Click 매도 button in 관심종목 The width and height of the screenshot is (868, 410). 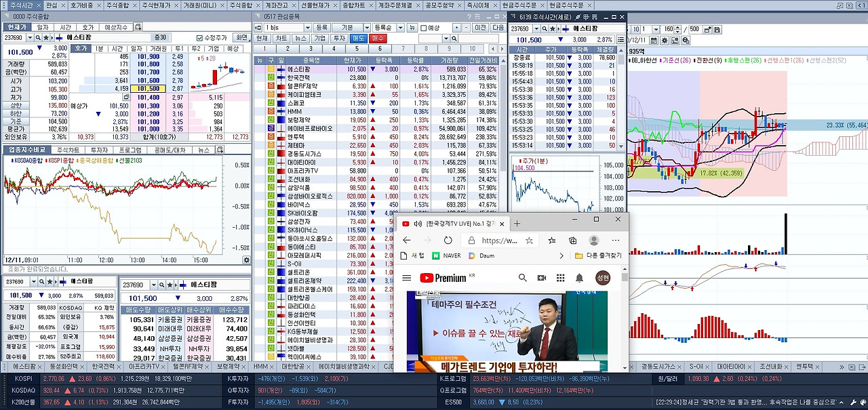point(359,39)
